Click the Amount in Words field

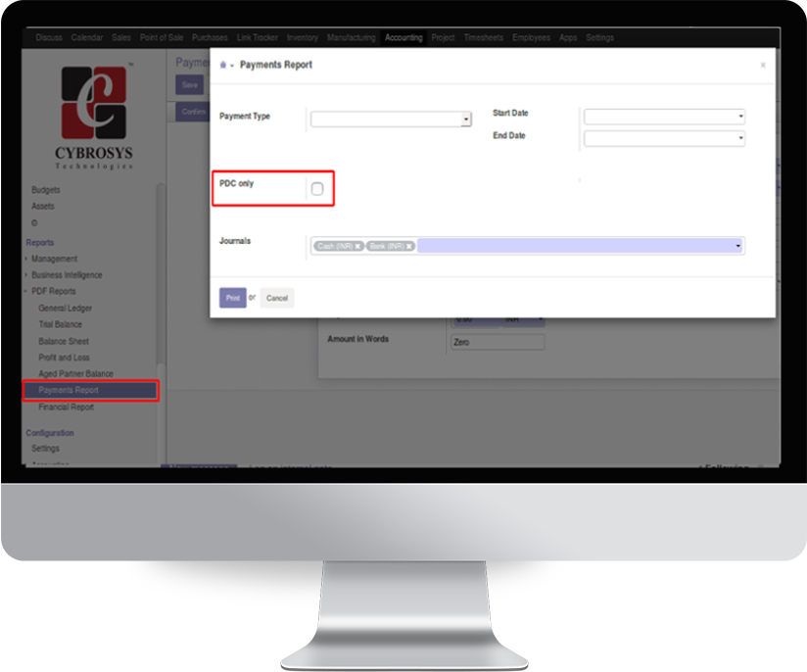point(498,342)
